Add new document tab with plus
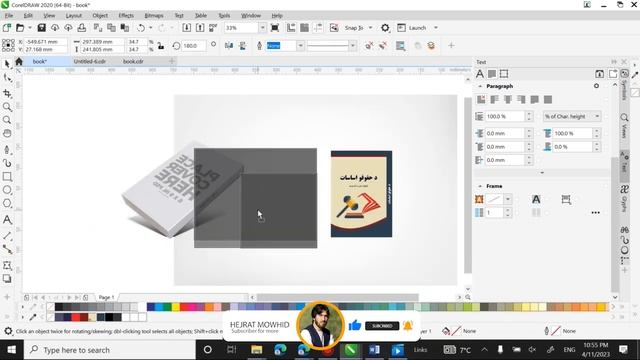Viewport: 640px width, 360px height. [172, 61]
